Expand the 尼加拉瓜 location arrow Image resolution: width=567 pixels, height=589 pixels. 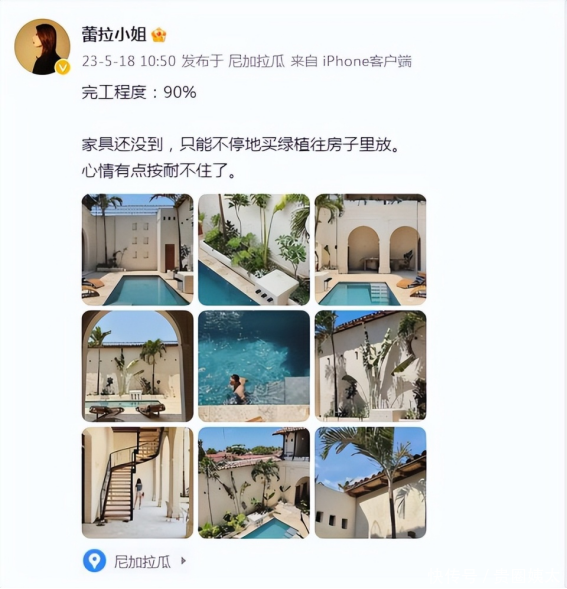[x=183, y=561]
